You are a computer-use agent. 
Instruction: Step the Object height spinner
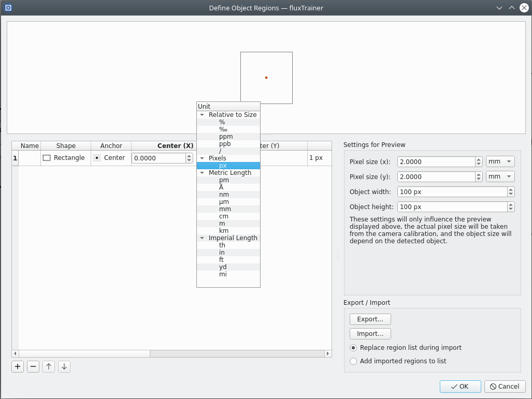click(511, 207)
